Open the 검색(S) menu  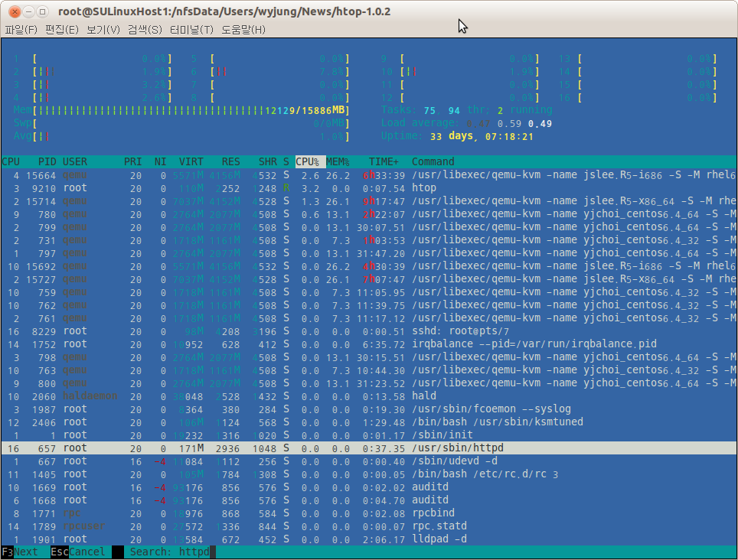145,30
